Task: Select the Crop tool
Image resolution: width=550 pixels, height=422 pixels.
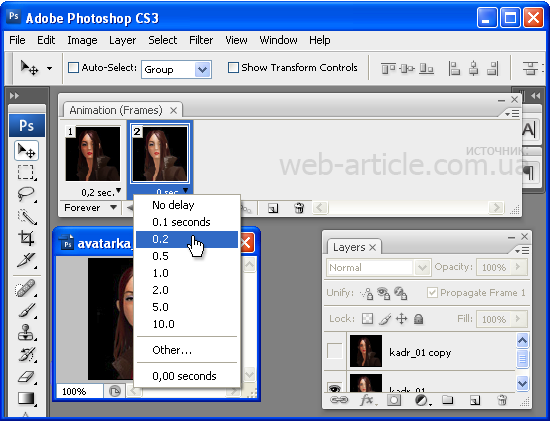Action: (x=26, y=238)
